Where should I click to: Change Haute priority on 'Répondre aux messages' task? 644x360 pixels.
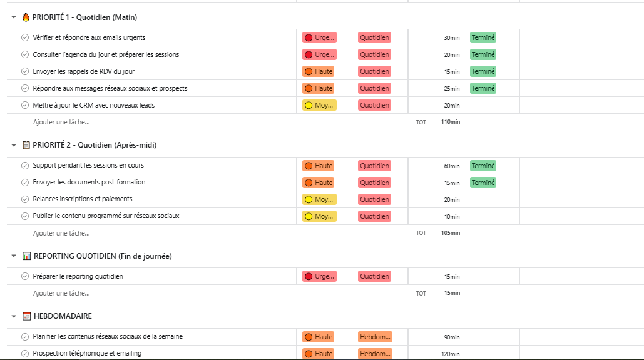coord(319,88)
